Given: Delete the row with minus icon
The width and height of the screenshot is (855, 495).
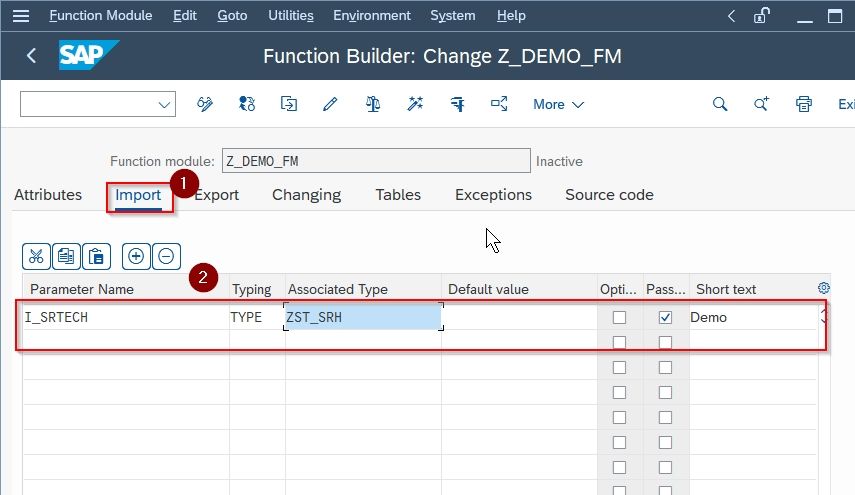Looking at the screenshot, I should pyautogui.click(x=166, y=256).
